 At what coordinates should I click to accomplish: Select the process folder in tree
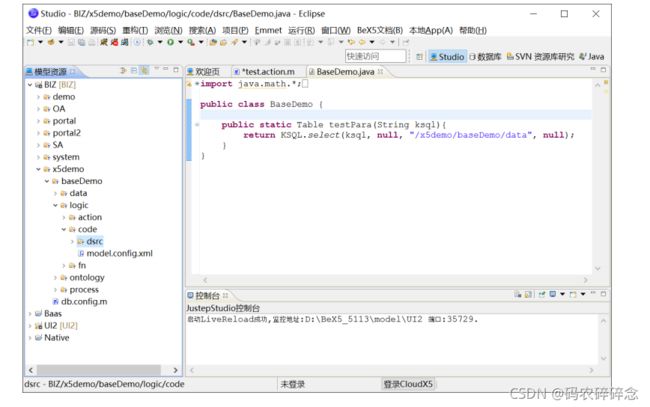tap(80, 290)
